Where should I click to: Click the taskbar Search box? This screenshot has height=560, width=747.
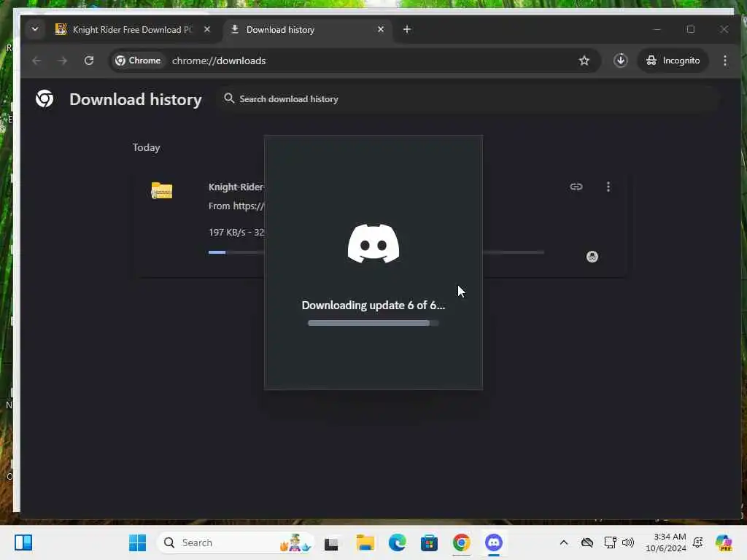[x=236, y=542]
